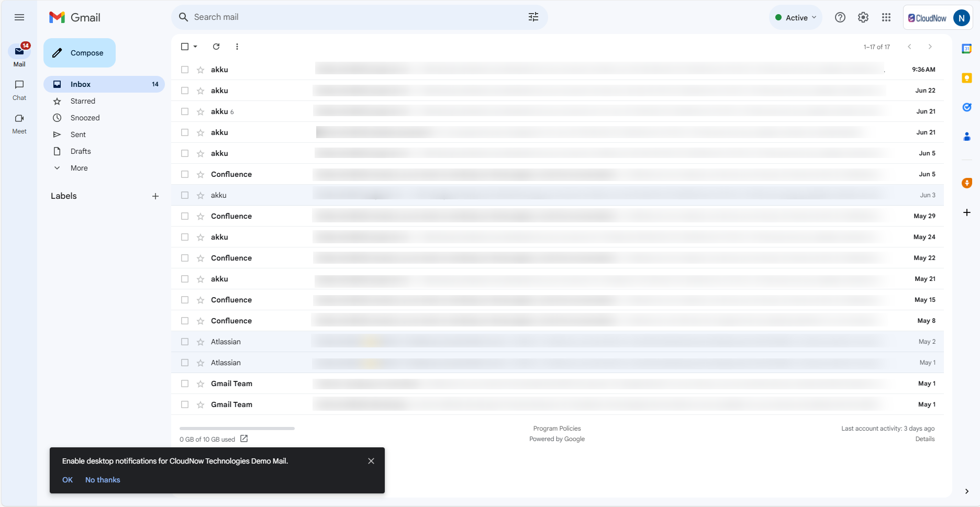Refresh the inbox with the reload icon
This screenshot has width=980, height=507.
pyautogui.click(x=216, y=47)
